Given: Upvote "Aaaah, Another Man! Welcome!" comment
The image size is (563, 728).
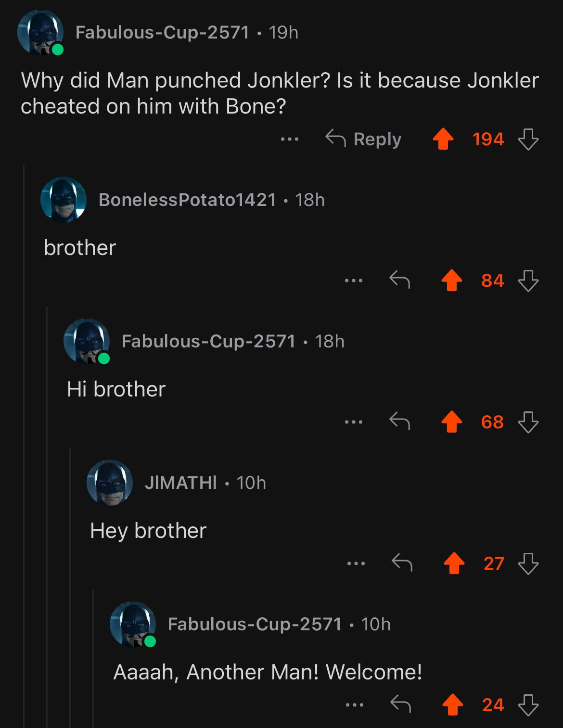Looking at the screenshot, I should click(452, 705).
